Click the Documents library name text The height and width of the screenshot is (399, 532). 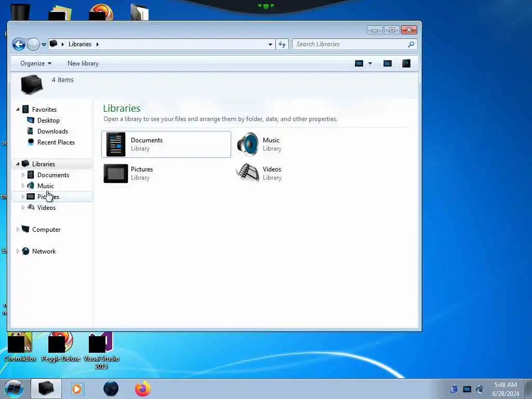(x=147, y=140)
